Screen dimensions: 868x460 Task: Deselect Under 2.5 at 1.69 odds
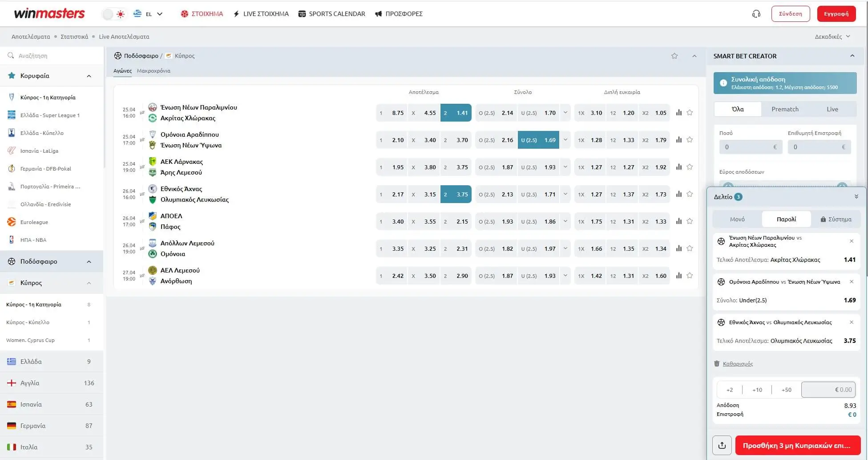[538, 140]
